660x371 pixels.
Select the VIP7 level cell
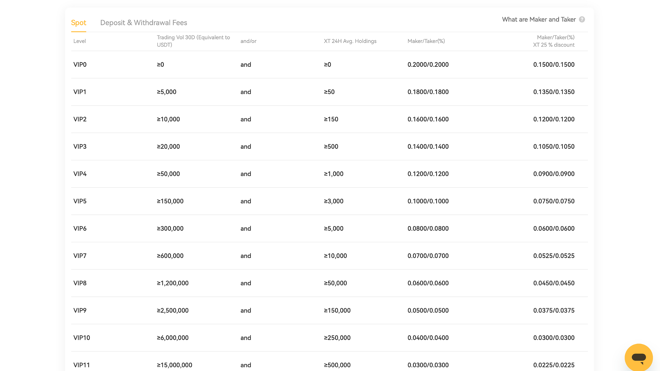tap(80, 256)
